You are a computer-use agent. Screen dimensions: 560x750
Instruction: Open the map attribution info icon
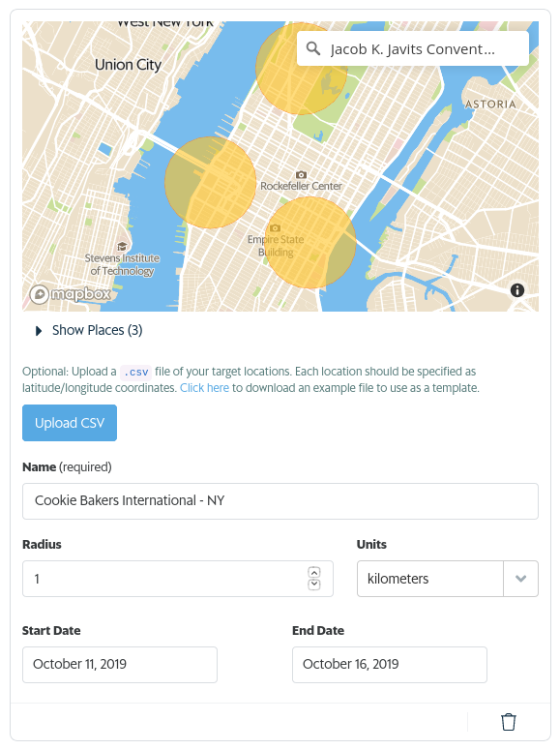(516, 290)
